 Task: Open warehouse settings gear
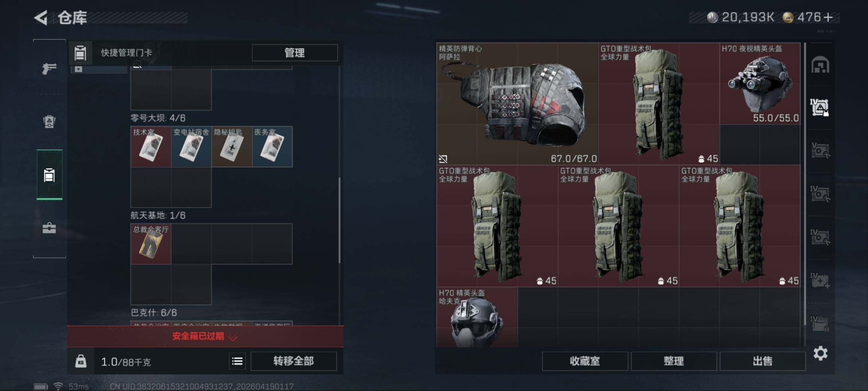coord(820,353)
